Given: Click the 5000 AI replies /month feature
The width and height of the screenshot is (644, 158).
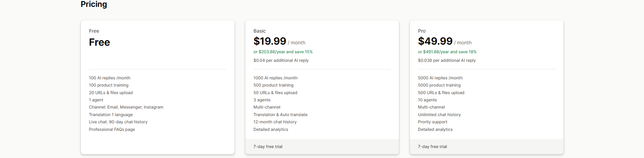Looking at the screenshot, I should 440,78.
